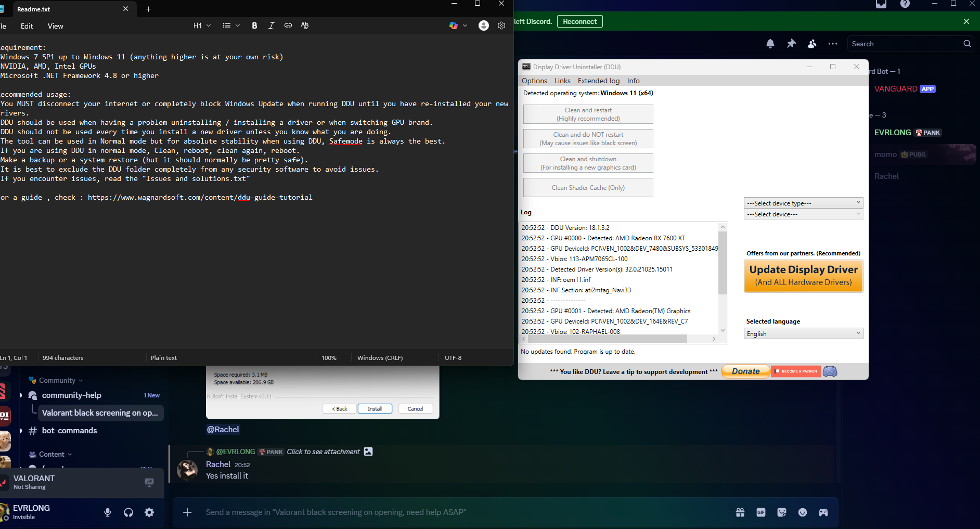Collapse the Content category in Discord
Screen dimensions: 980x529
[50, 454]
